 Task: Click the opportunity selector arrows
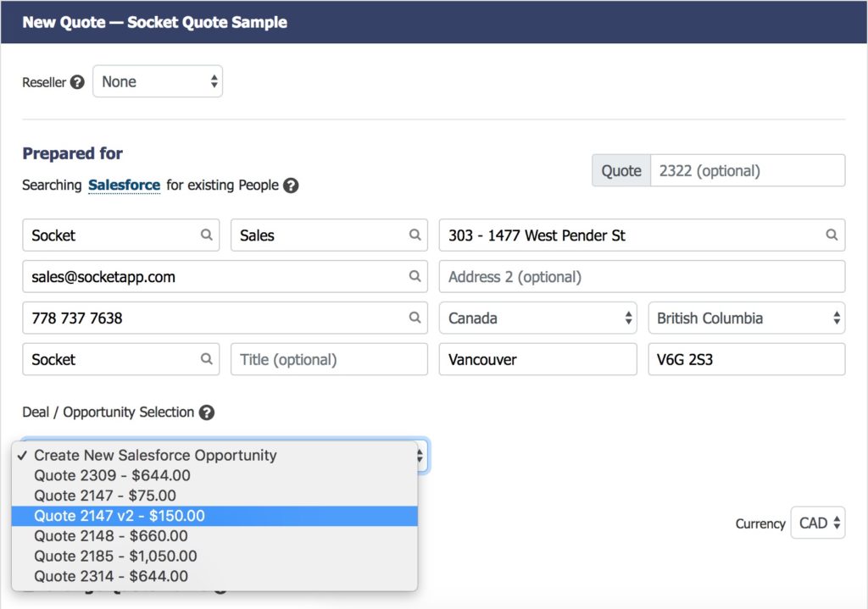pyautogui.click(x=420, y=456)
